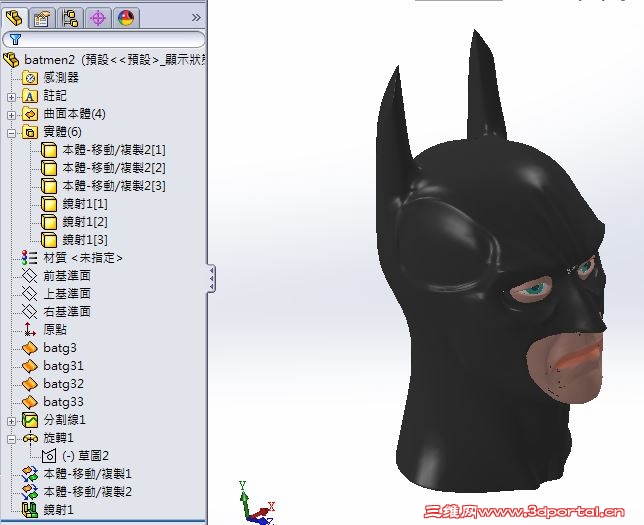Select the 本體-移動/複製2 feature icon

(30, 492)
